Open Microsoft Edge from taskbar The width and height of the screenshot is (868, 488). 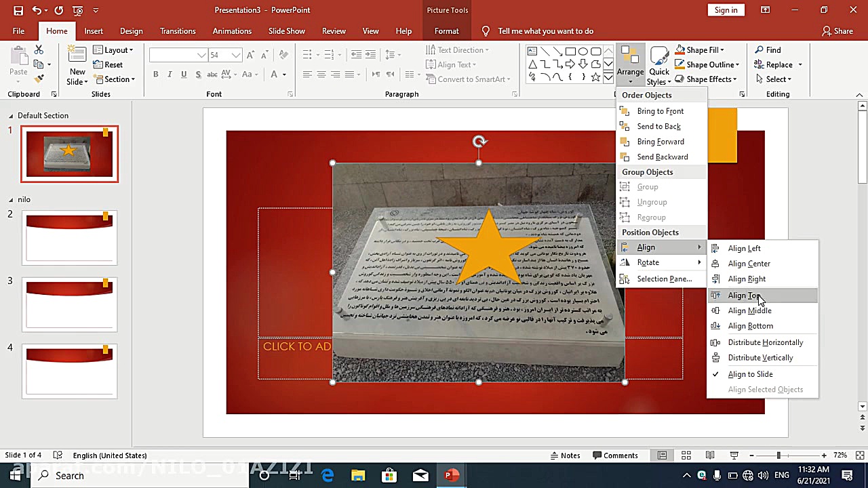click(328, 475)
